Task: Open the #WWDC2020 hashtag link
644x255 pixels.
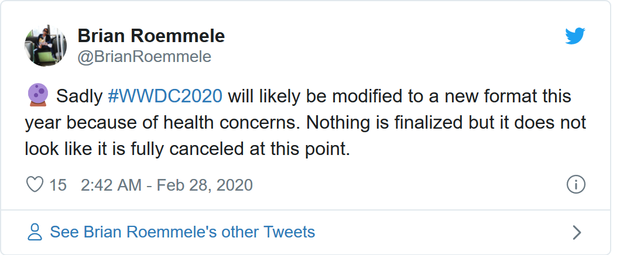Action: click(165, 96)
